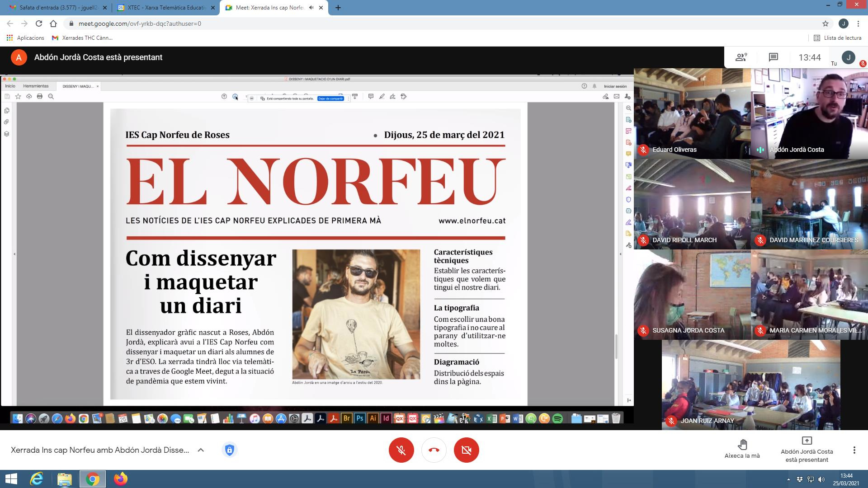Click the Abdón Jordà Costa video tile
Image resolution: width=868 pixels, height=488 pixels.
809,113
